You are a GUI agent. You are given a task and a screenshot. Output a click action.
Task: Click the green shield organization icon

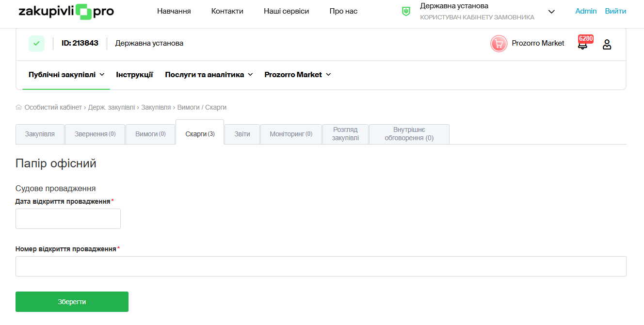406,11
